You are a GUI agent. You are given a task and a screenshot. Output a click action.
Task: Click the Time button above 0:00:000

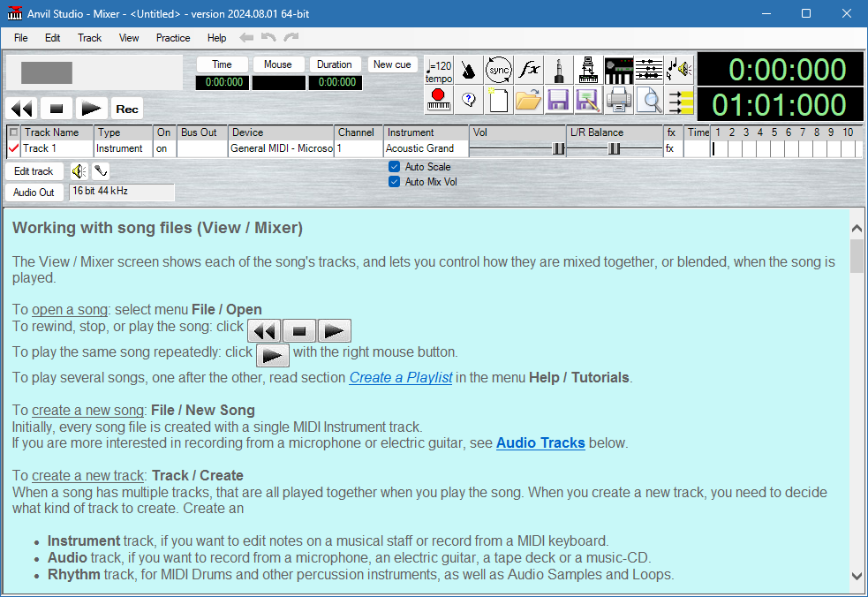click(x=222, y=64)
